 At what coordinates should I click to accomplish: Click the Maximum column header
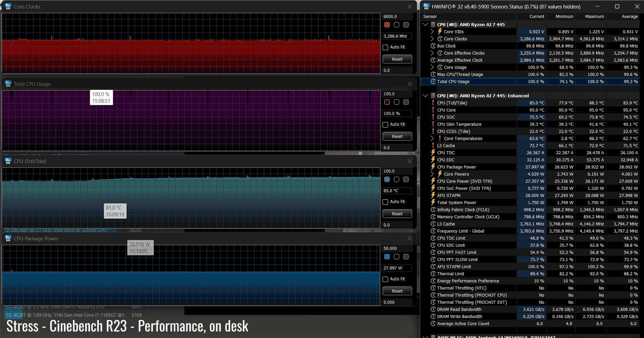pyautogui.click(x=591, y=16)
